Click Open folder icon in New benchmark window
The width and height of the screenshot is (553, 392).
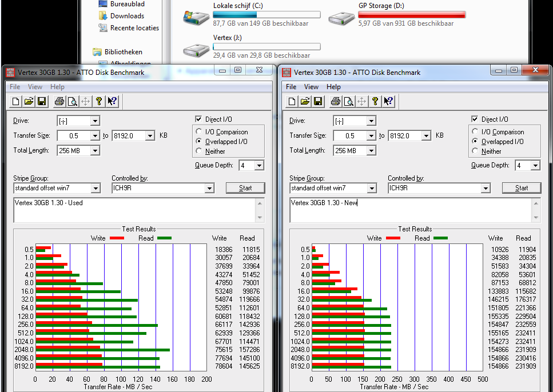(x=305, y=102)
